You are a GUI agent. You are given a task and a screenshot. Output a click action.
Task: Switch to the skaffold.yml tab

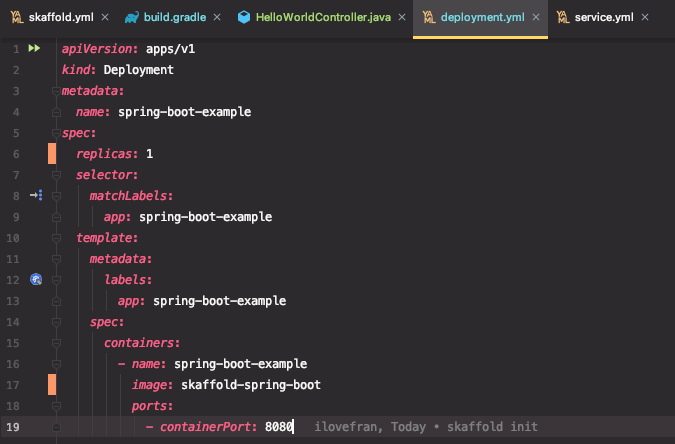click(61, 17)
